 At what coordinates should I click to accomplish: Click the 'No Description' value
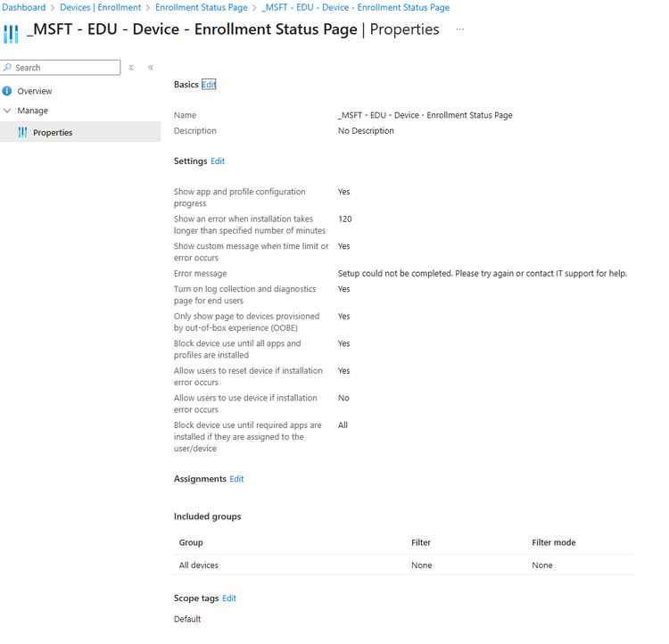(x=366, y=130)
